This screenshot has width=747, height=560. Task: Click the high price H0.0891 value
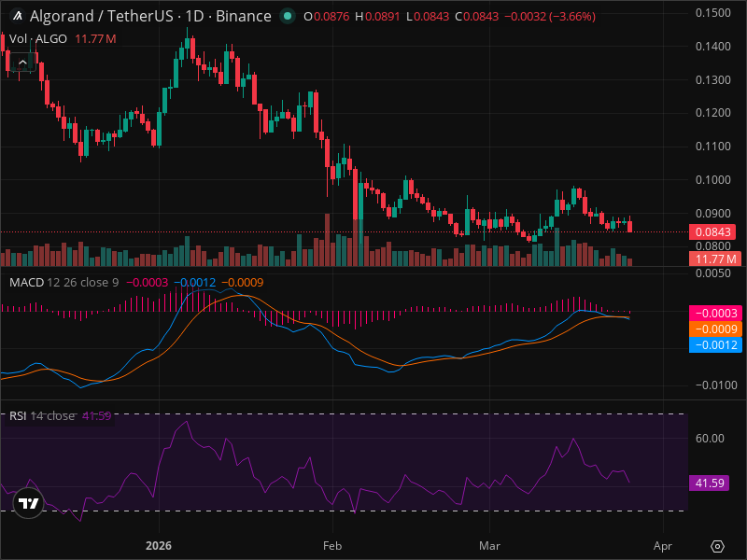pyautogui.click(x=377, y=17)
